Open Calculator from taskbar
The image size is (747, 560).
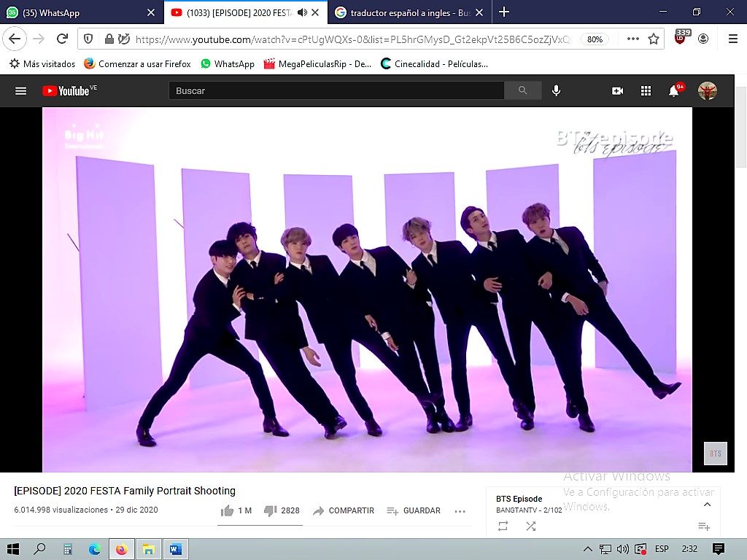click(x=68, y=550)
